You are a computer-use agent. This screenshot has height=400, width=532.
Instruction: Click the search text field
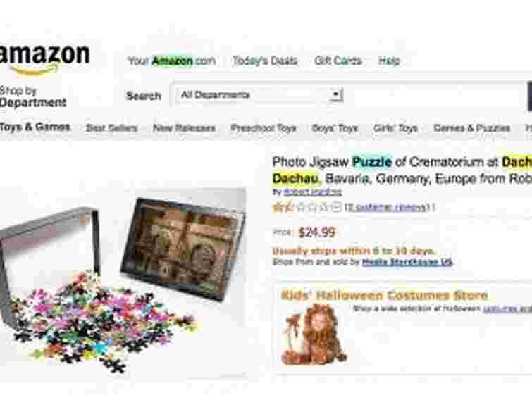point(436,96)
